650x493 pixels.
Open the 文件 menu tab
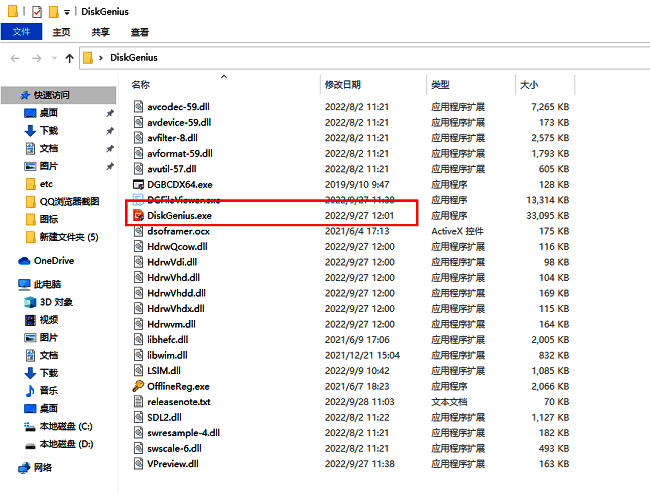tap(21, 32)
